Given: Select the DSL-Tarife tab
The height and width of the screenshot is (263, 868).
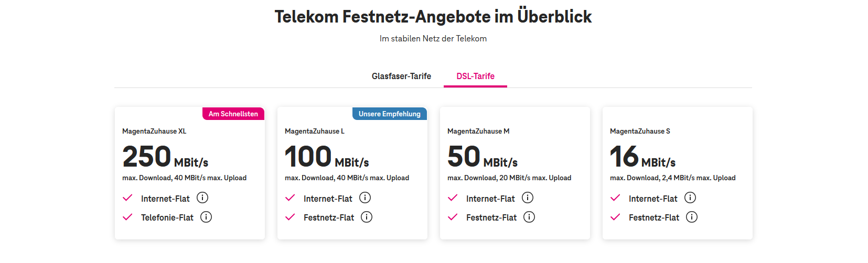Looking at the screenshot, I should pyautogui.click(x=475, y=76).
